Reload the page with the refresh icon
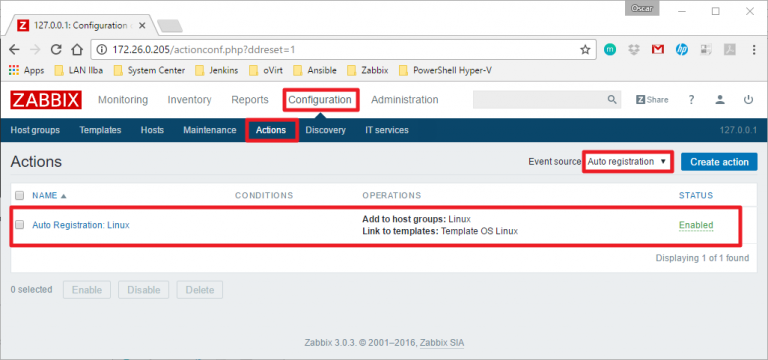The height and width of the screenshot is (360, 768). coord(56,49)
